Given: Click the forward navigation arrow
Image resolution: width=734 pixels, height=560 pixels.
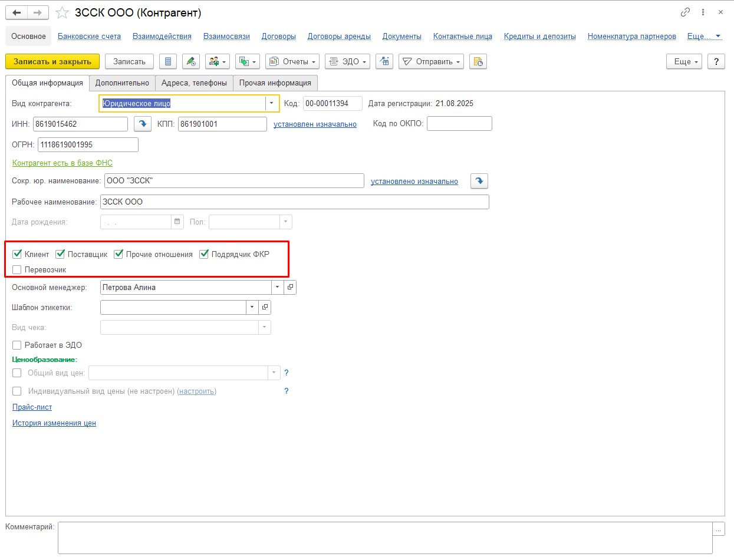Looking at the screenshot, I should 38,12.
